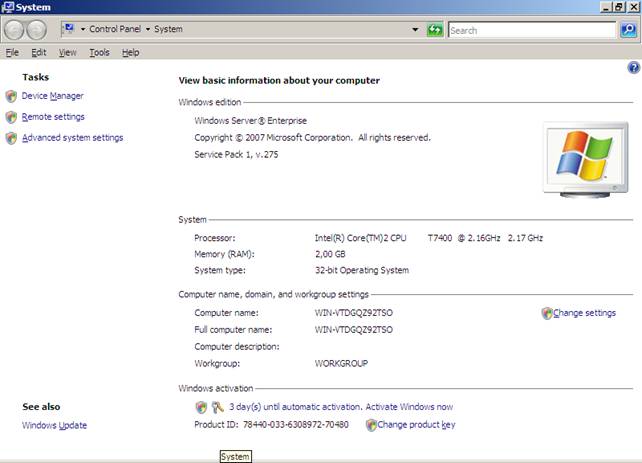Open Remote settings link

coord(53,117)
